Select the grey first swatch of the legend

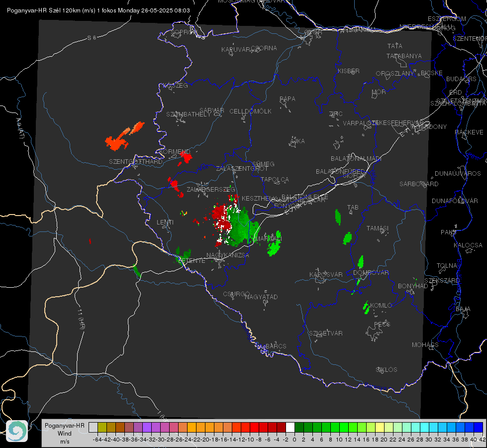93,428
